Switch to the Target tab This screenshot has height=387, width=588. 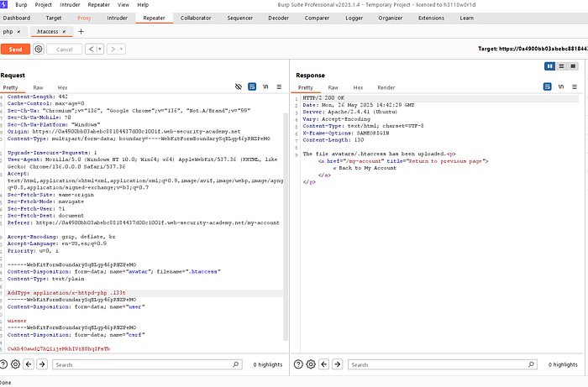click(x=54, y=18)
